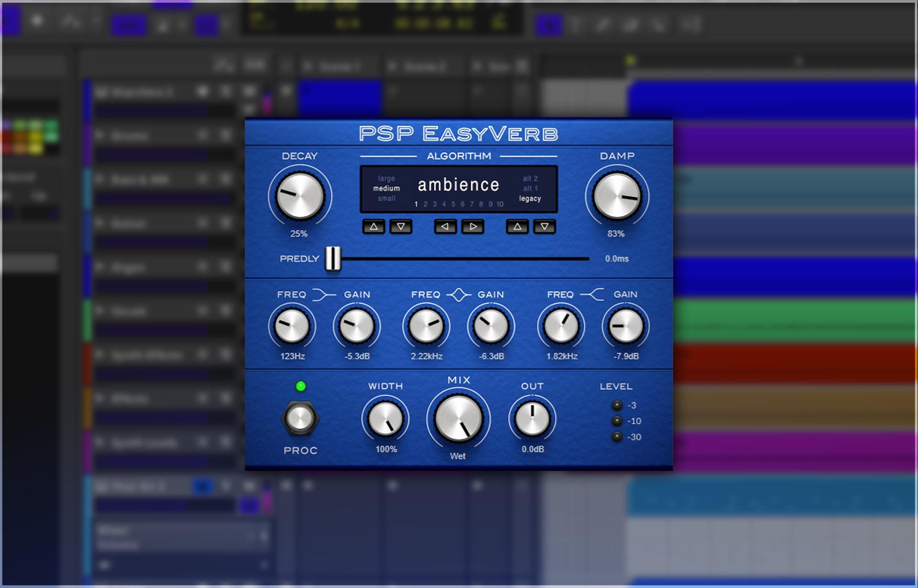
Task: Click the -7.9dB gain readout
Action: click(626, 356)
